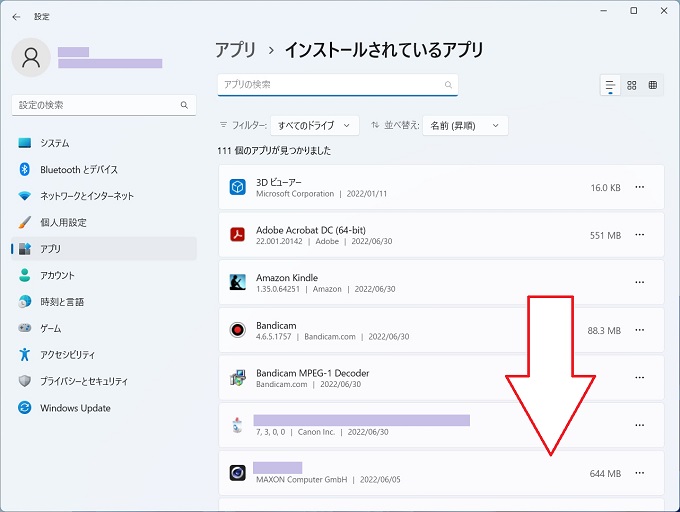Select アプリ in the sidebar
680x512 pixels.
point(104,249)
